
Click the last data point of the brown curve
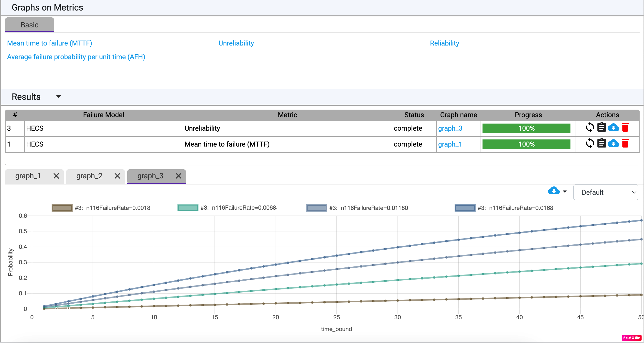(641, 295)
